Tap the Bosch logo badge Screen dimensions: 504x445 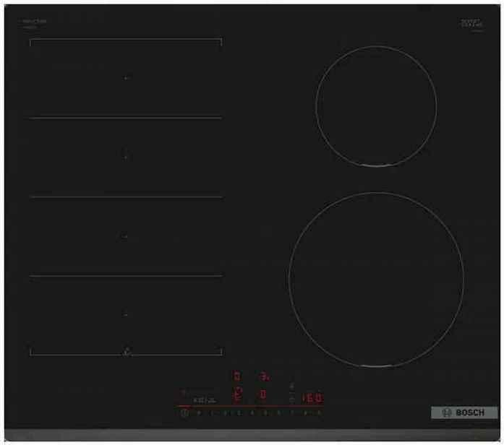pos(464,412)
